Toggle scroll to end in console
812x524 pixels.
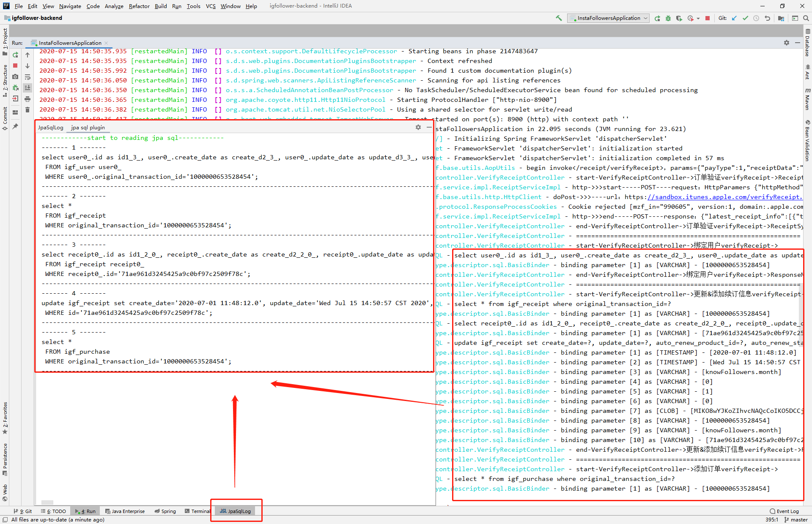tap(27, 88)
